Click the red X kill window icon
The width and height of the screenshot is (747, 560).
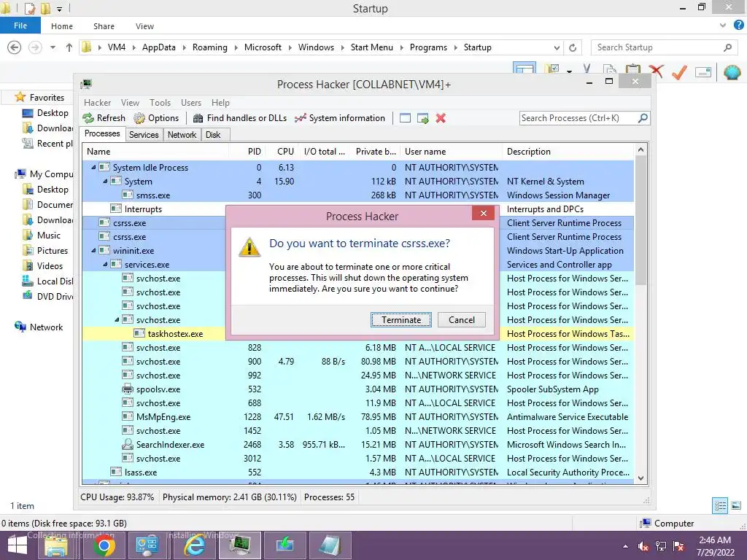click(441, 118)
